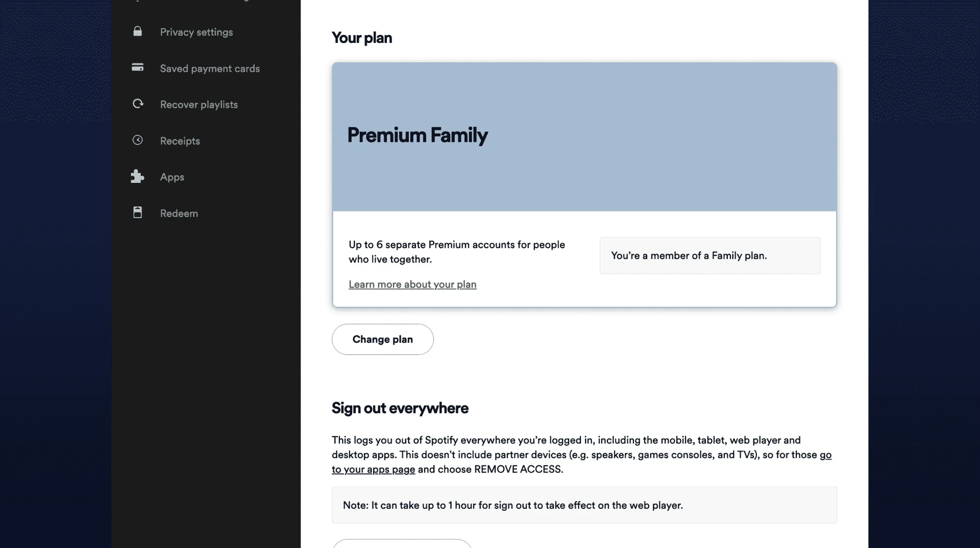Click the lock icon beside Privacy settings
The image size is (980, 548).
coord(137,32)
